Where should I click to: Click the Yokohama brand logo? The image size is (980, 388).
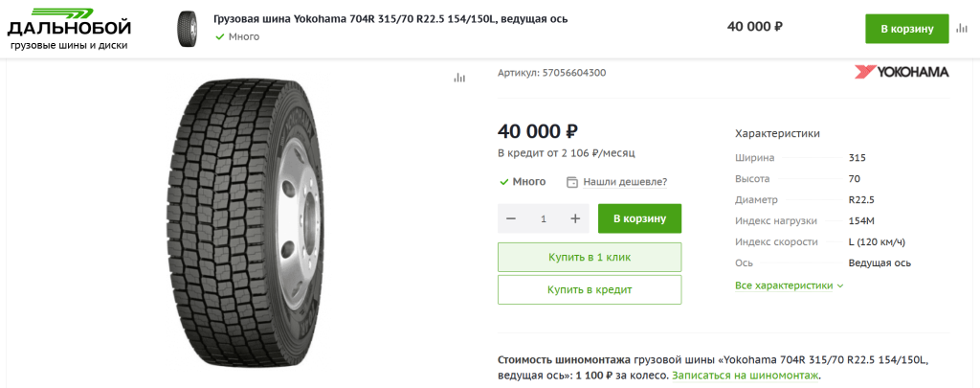point(901,73)
